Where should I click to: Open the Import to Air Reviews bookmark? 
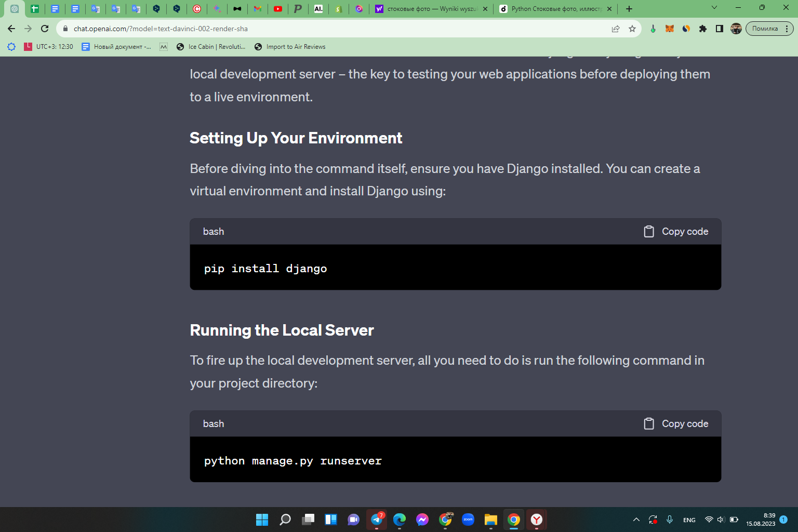[290, 47]
